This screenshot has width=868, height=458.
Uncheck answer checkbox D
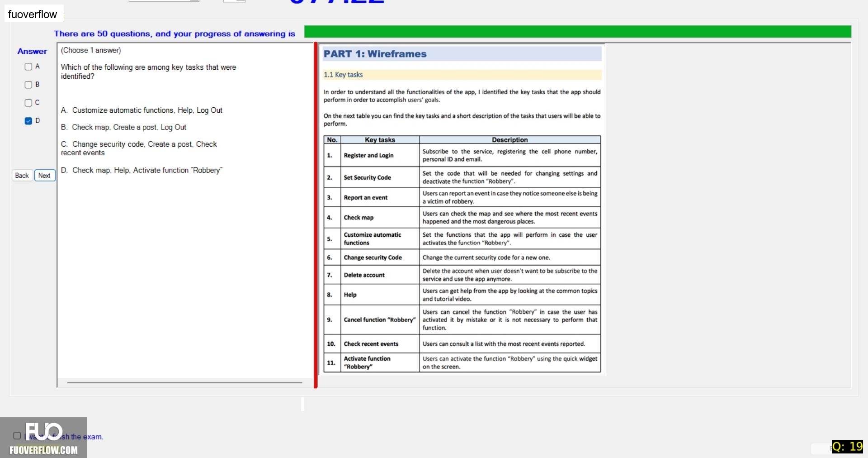28,121
